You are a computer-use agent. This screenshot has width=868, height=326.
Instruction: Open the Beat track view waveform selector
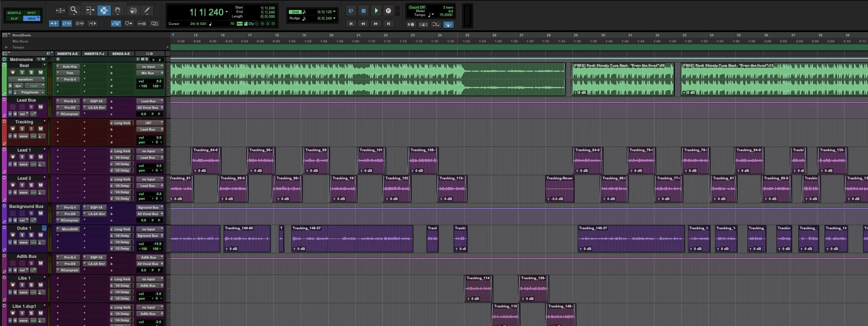pos(26,80)
